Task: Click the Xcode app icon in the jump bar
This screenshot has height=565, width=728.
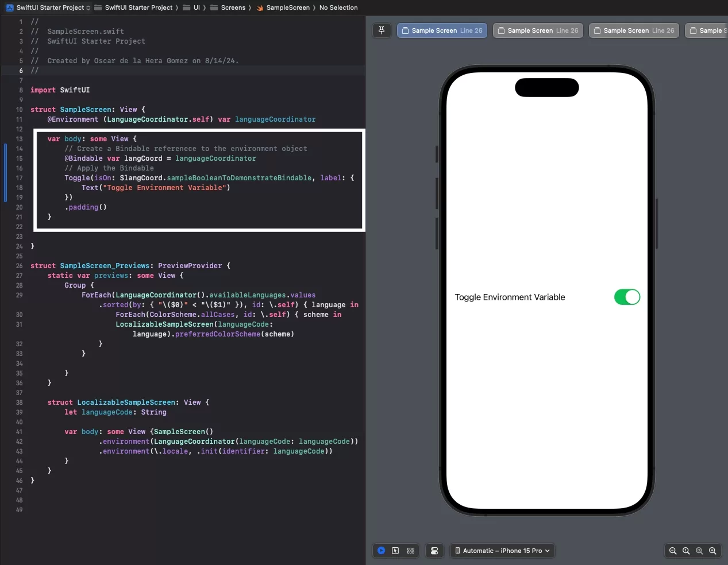Action: pos(9,7)
